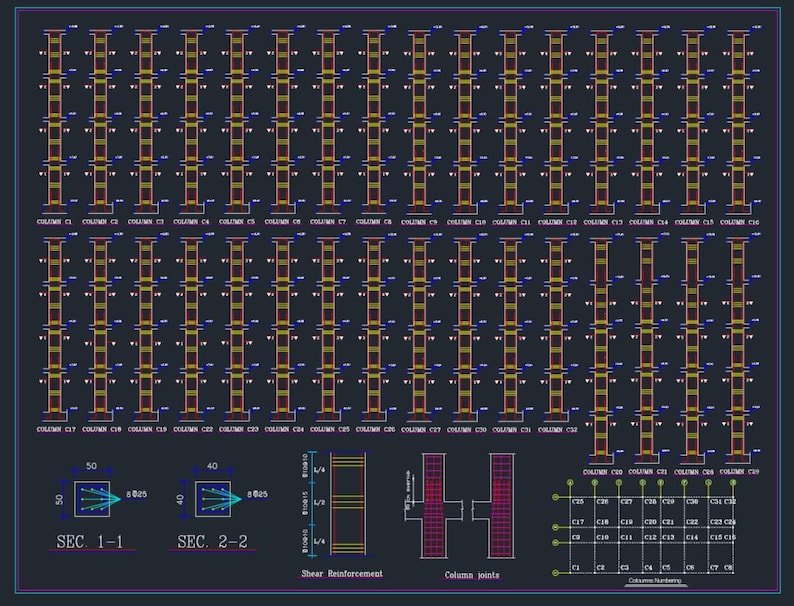
Task: Select C1 in the numbering plan grid
Action: pos(576,568)
